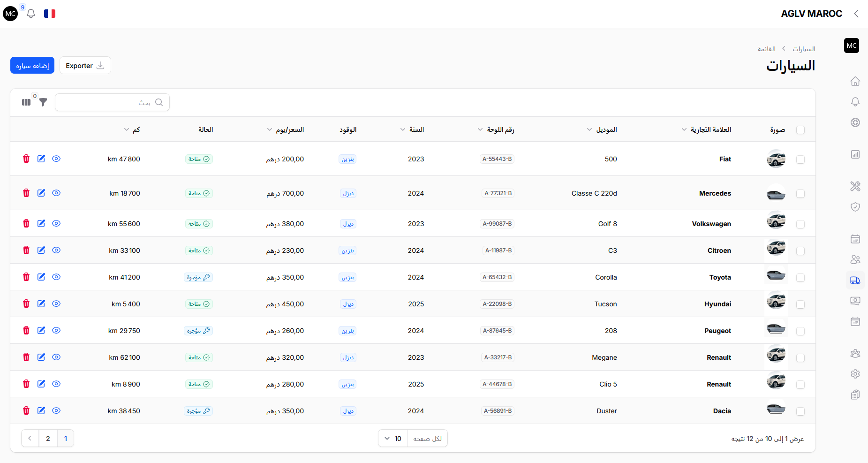Delete the Toyota Corolla row
This screenshot has height=463, width=868.
pos(26,277)
